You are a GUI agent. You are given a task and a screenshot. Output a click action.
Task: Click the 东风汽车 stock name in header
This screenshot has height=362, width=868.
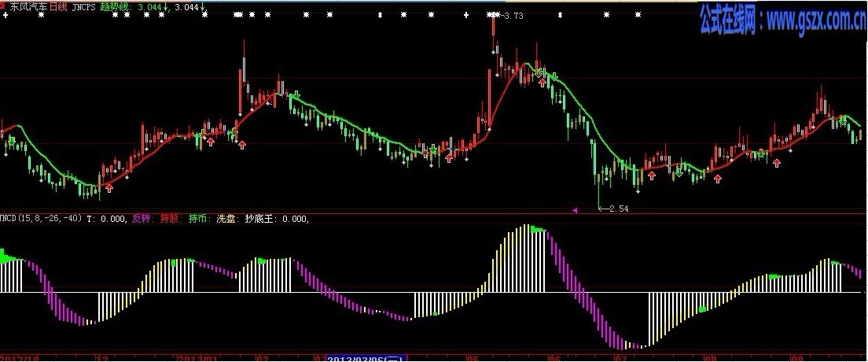point(28,6)
